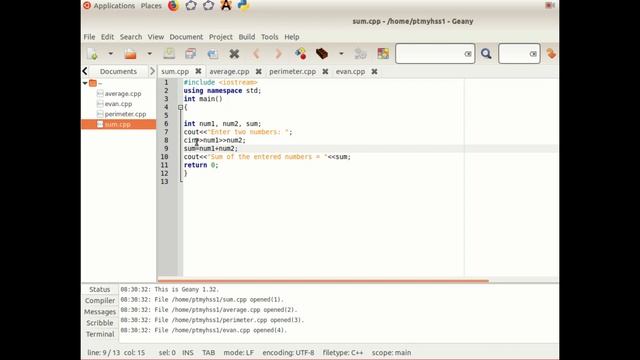This screenshot has height=360, width=640.
Task: Open the Color chooser toolbar icon
Action: point(383,53)
